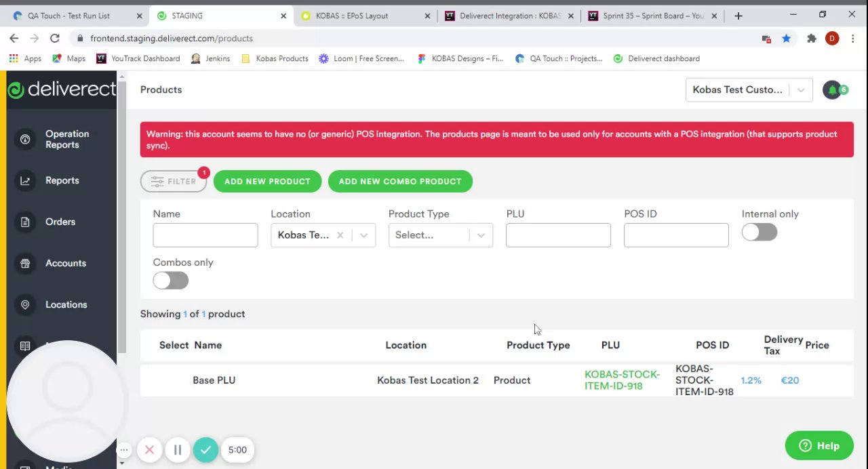Open the Help chat button

pyautogui.click(x=819, y=445)
